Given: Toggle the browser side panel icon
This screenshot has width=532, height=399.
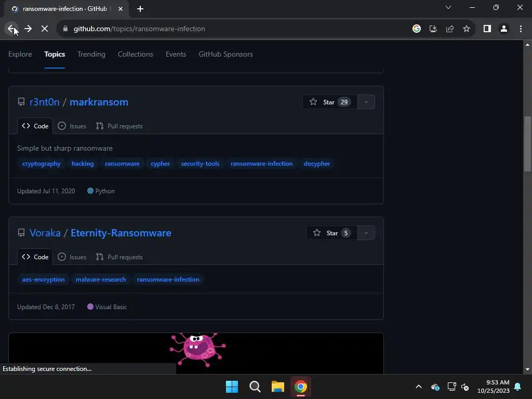Looking at the screenshot, I should click(487, 29).
